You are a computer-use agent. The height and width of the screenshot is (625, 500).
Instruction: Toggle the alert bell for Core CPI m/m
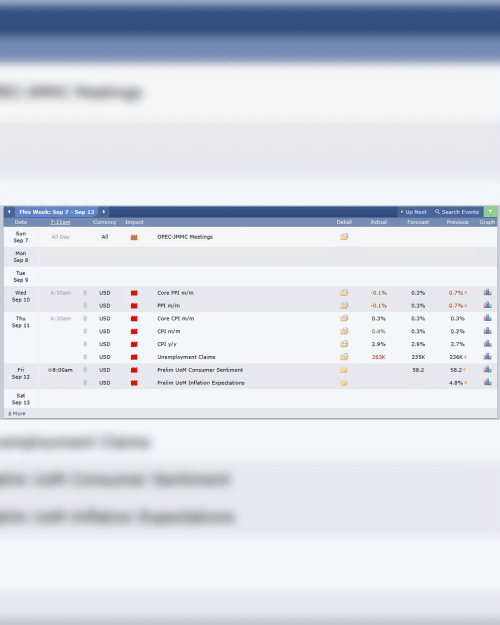coord(85,318)
